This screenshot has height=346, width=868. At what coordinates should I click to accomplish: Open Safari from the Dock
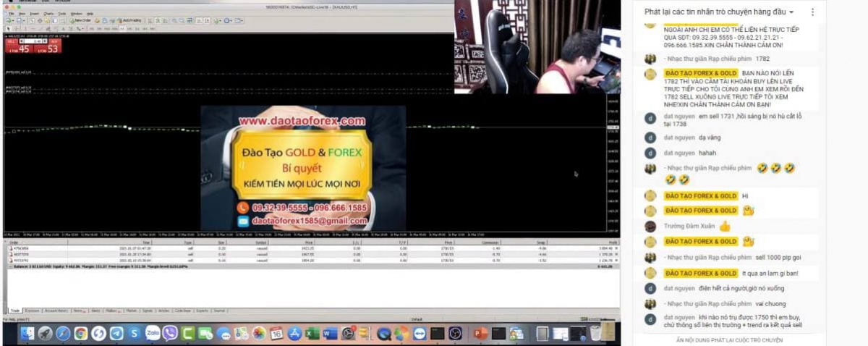(63, 334)
